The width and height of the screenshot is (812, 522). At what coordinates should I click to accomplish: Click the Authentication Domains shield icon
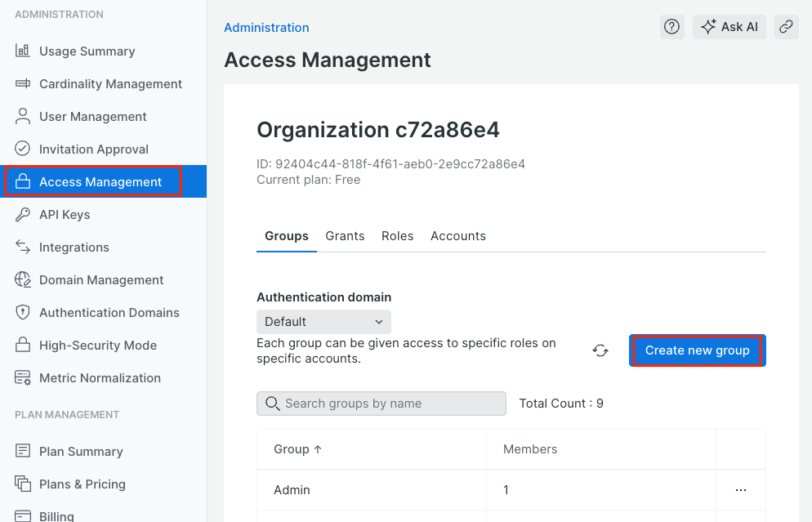click(x=23, y=312)
